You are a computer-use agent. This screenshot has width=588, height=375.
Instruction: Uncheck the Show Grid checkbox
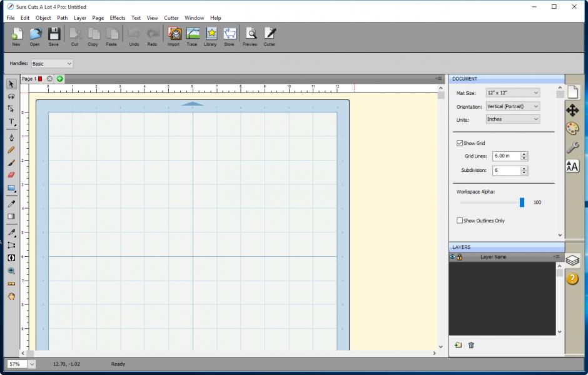coord(460,143)
